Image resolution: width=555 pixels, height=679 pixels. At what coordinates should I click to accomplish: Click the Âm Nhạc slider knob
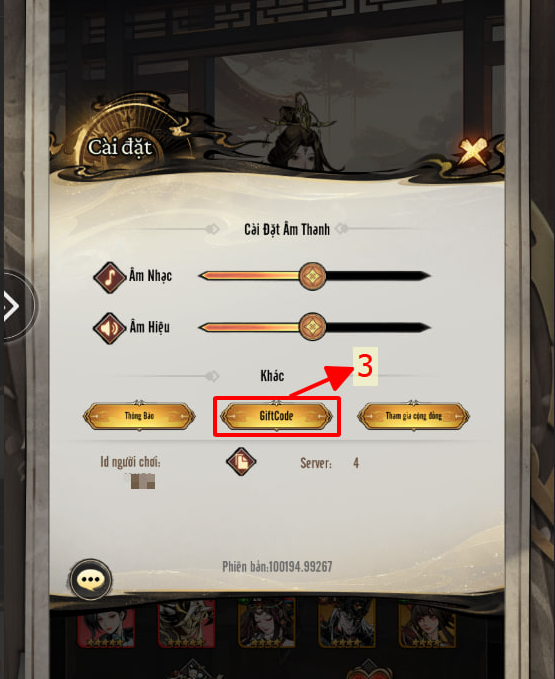click(312, 276)
